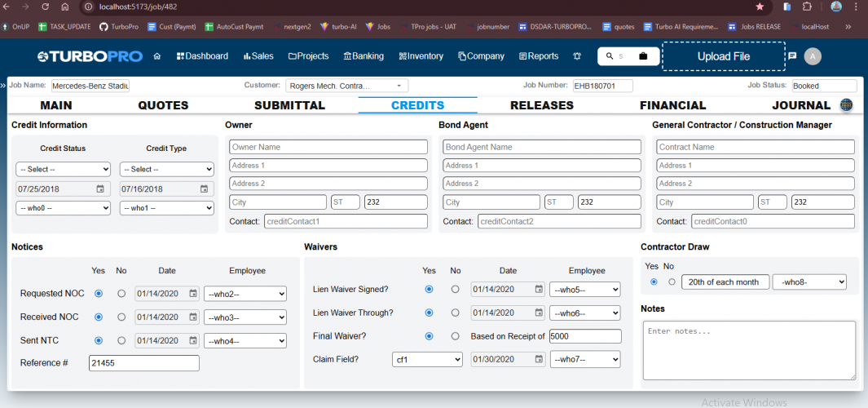This screenshot has width=868, height=408.
Task: Open the who8 Contractor Draw dropdown
Action: 809,282
